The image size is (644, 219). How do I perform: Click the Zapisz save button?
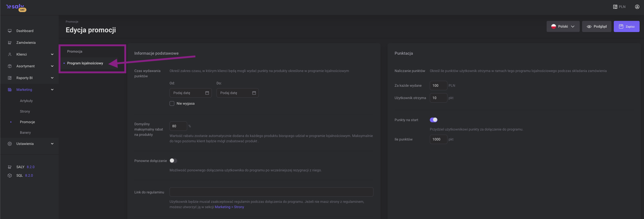[626, 26]
